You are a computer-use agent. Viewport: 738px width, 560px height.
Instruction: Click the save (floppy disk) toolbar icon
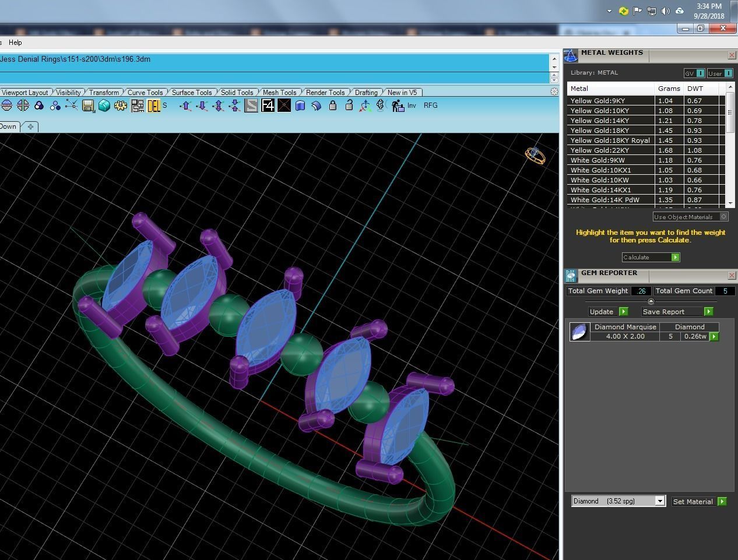[x=88, y=105]
